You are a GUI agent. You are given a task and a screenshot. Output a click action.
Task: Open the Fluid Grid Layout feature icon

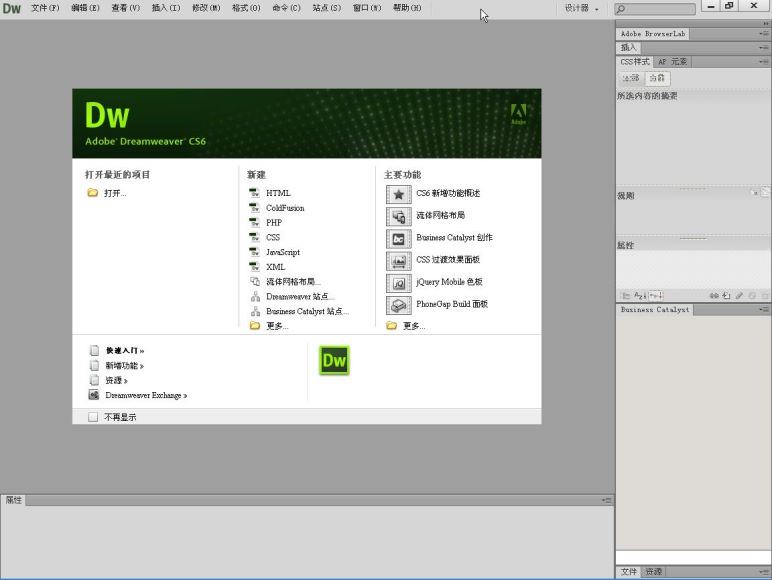(398, 216)
